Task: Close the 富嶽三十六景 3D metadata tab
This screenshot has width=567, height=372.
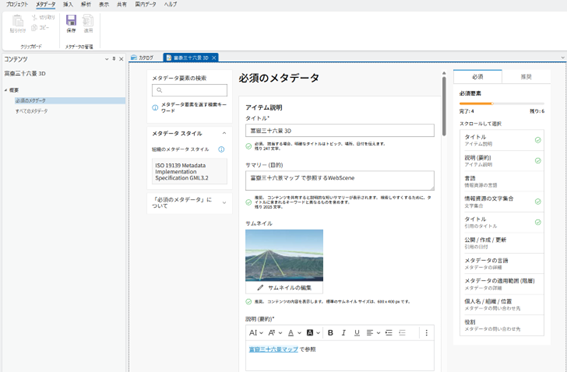Action: click(x=214, y=58)
